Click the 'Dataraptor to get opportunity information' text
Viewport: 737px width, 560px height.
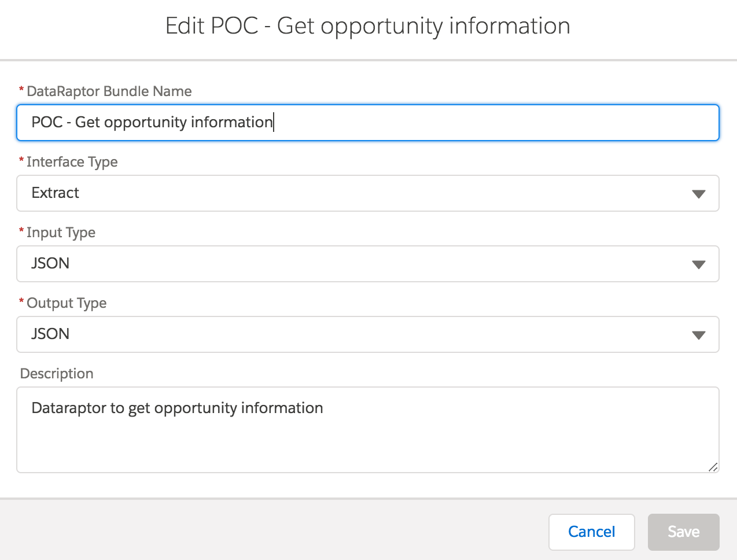point(177,408)
